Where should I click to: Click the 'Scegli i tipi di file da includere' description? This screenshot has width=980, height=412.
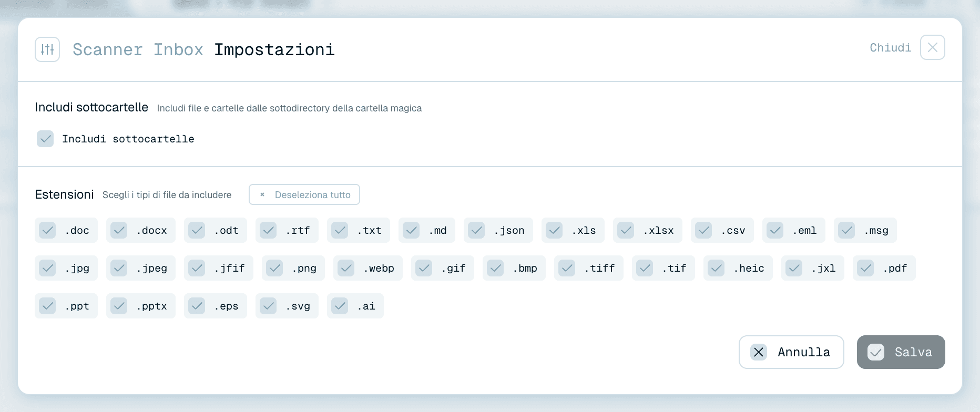(x=167, y=195)
